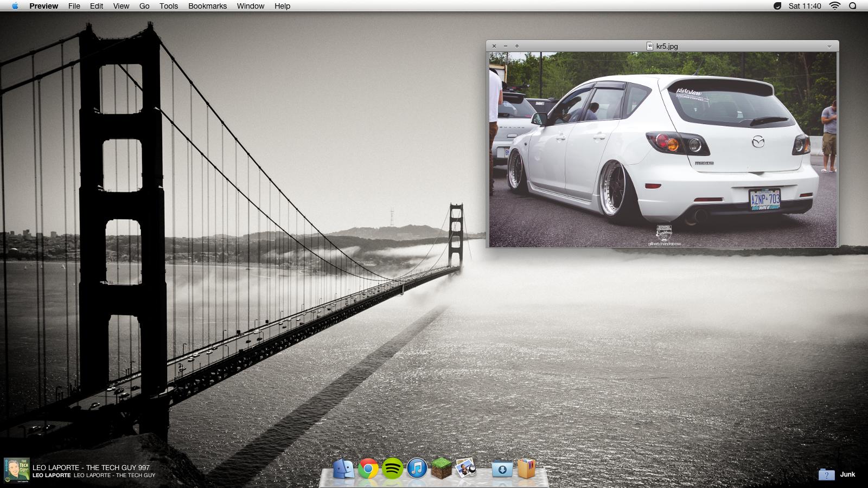Click the leaf-shaped menu bar icon
The height and width of the screenshot is (488, 868).
point(777,6)
